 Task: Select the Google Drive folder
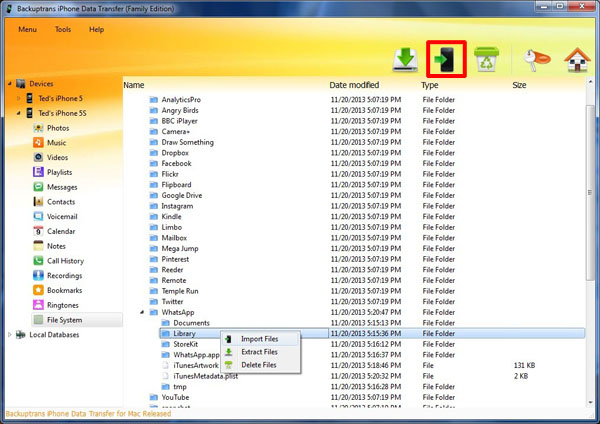pos(182,196)
